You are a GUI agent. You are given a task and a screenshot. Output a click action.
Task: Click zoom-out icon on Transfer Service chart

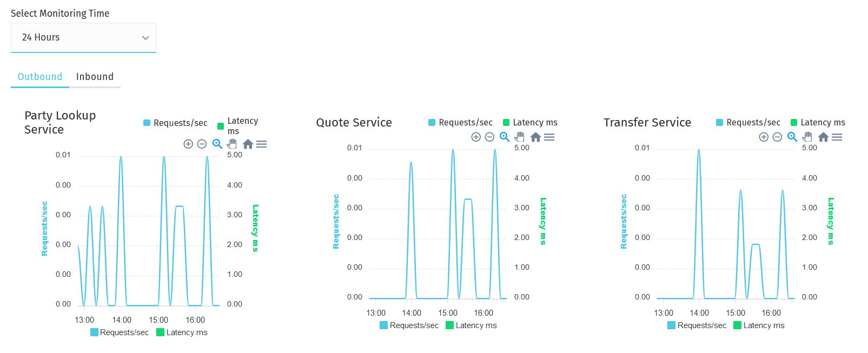click(778, 137)
